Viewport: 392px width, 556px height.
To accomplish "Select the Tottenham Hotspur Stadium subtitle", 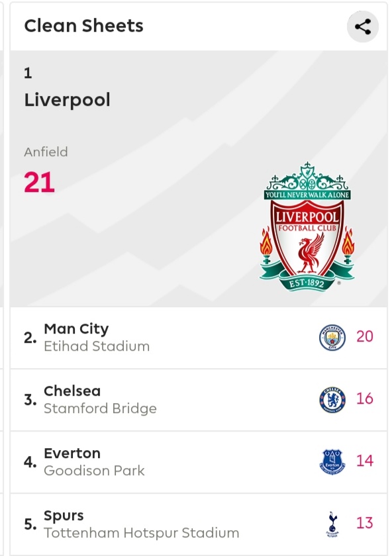I will [142, 533].
